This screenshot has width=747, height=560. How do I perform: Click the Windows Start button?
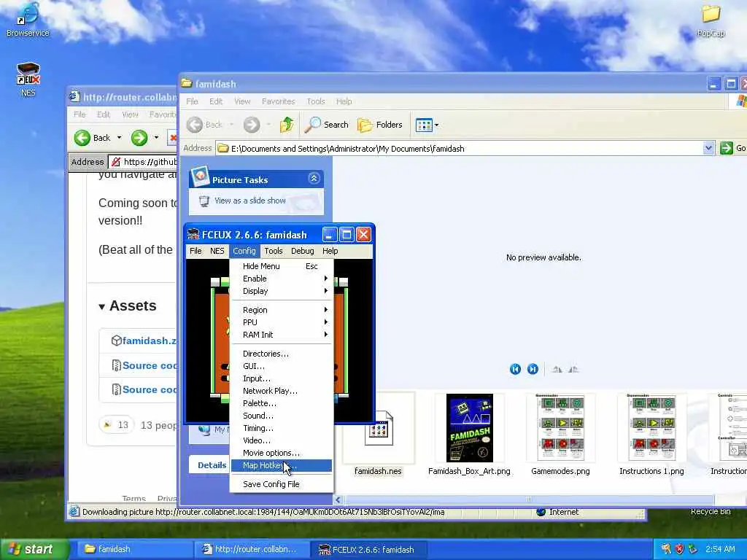click(x=34, y=550)
